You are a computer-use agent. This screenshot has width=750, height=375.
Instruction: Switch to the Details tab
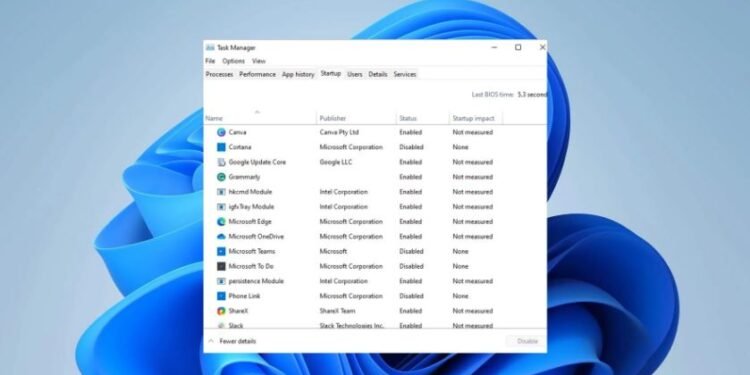[x=378, y=74]
